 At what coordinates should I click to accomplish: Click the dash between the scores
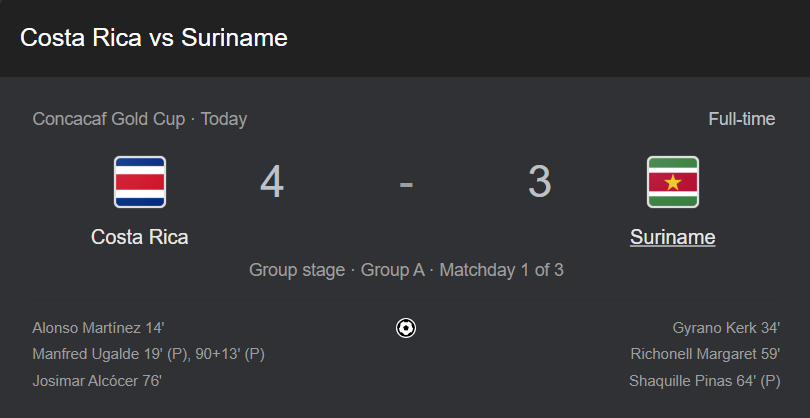pos(406,184)
